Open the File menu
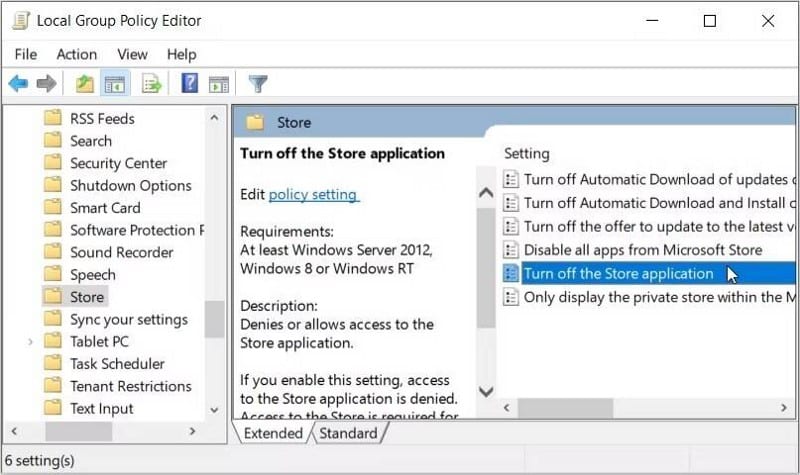This screenshot has width=800, height=475. click(26, 54)
